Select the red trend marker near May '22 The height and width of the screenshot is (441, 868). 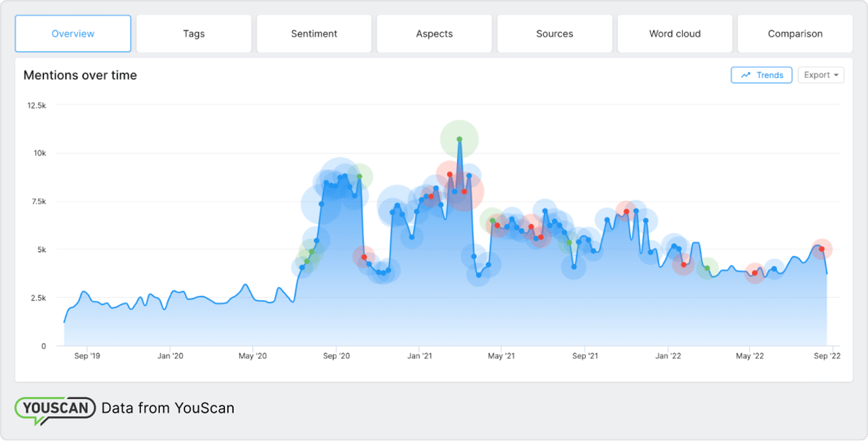point(754,273)
